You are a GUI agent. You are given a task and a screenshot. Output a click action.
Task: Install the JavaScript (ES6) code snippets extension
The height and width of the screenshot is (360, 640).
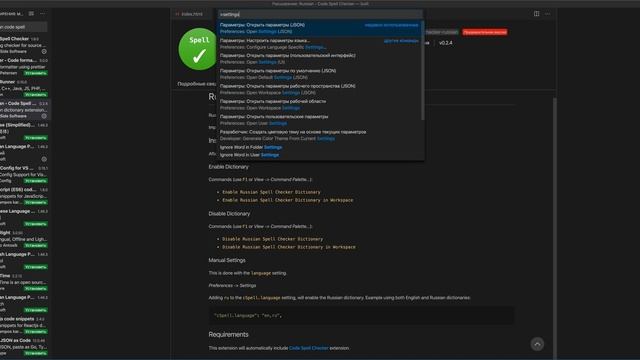36,202
